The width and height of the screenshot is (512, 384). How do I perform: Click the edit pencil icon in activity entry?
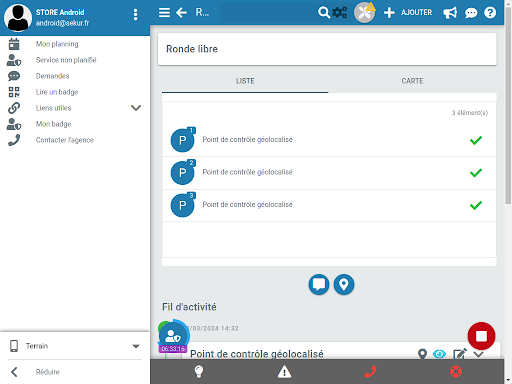coord(460,354)
